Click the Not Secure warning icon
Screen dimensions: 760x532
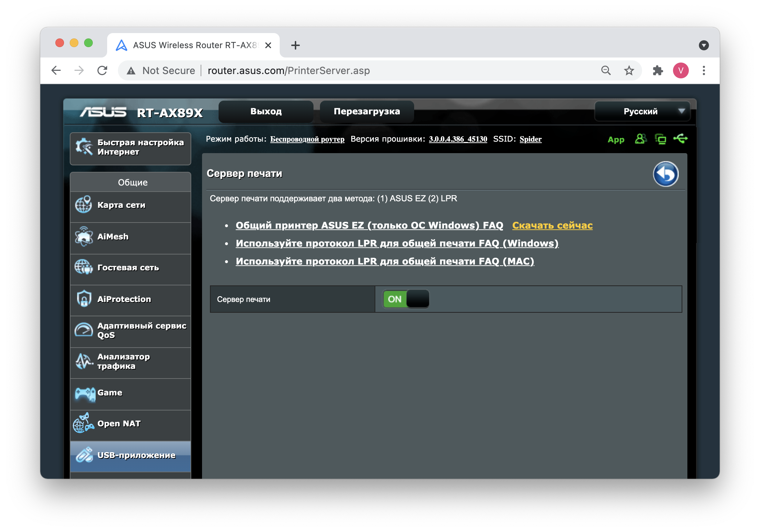131,71
